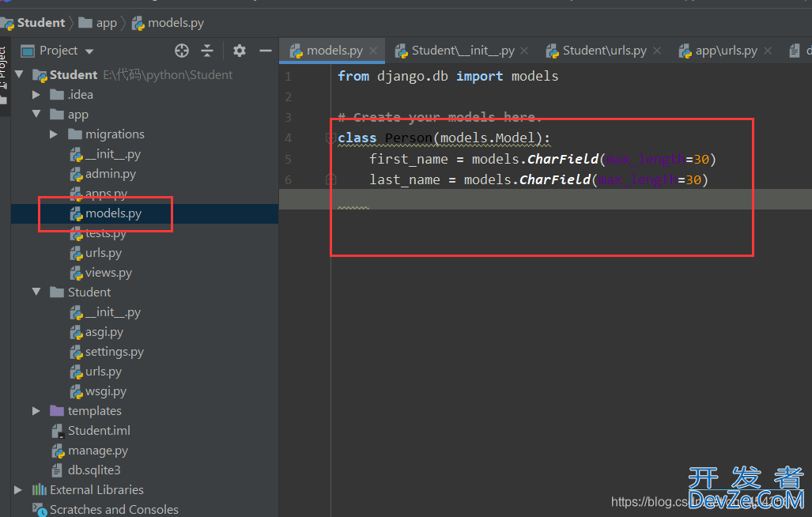
Task: Select asgi.py in the Student package
Action: 104,332
